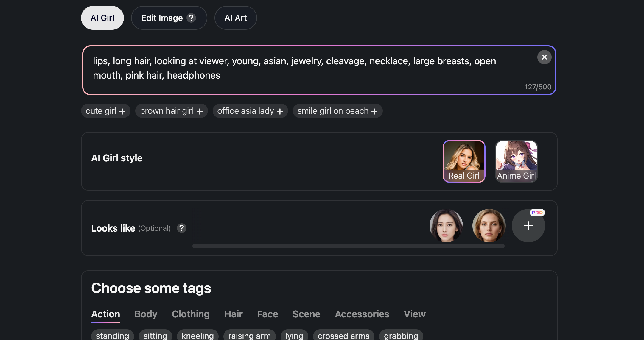Choose the dark-haired Asian face thumbnail
The height and width of the screenshot is (340, 644).
click(x=446, y=226)
